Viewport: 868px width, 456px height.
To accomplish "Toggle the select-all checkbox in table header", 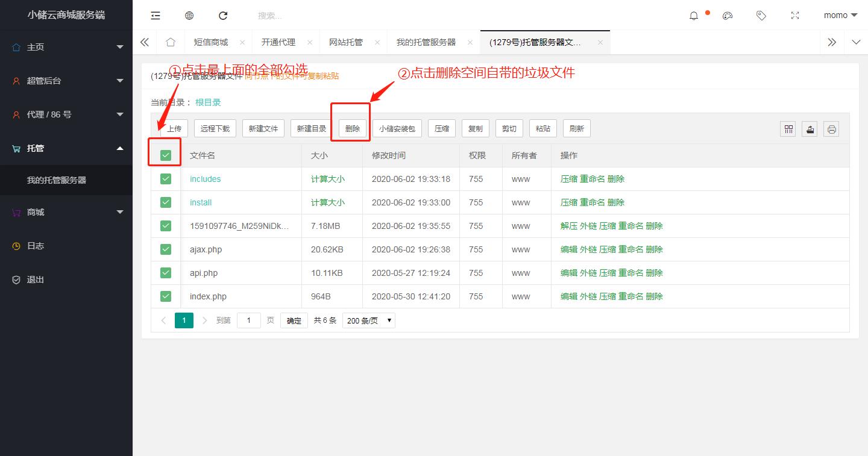I will 166,155.
